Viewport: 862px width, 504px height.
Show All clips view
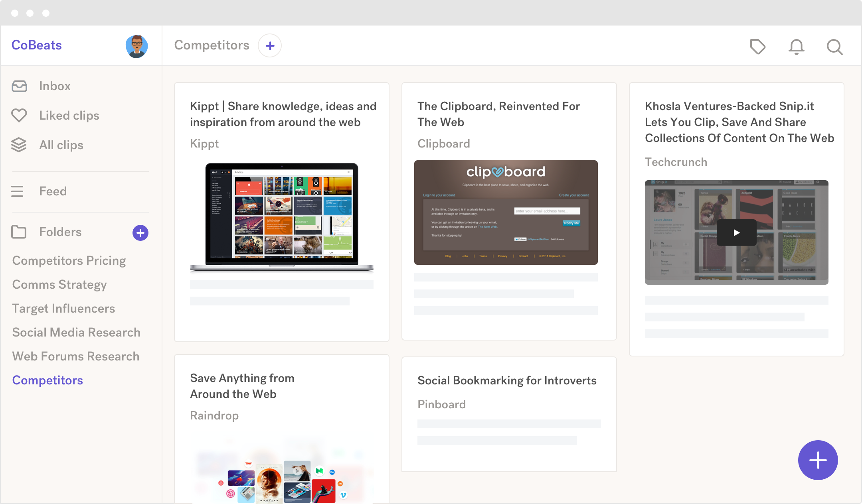61,145
